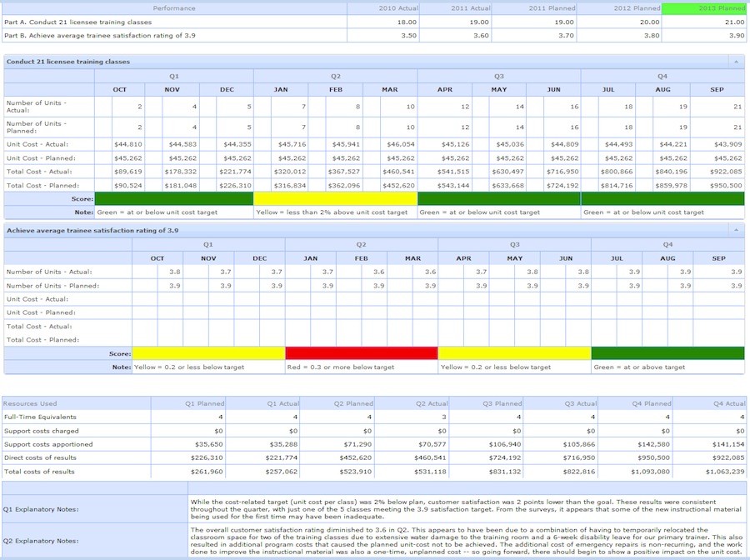Click yellow Q1 score bar for trainee satisfaction
Screen dimensions: 750x560
(208, 353)
